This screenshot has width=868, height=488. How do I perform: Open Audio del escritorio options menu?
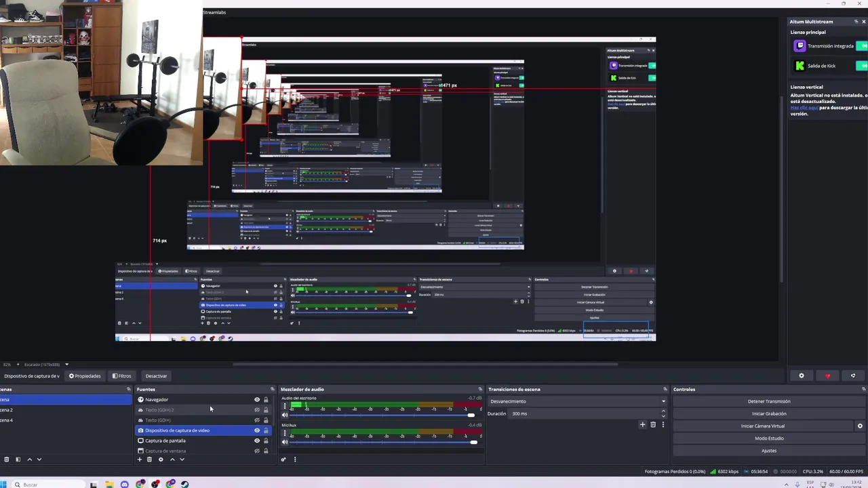[x=285, y=405]
